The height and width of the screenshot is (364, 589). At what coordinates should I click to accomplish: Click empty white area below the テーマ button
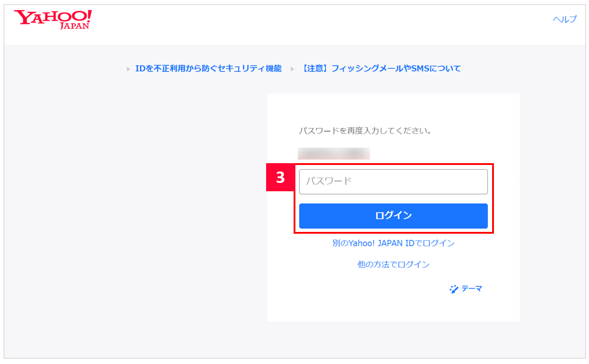[393, 309]
